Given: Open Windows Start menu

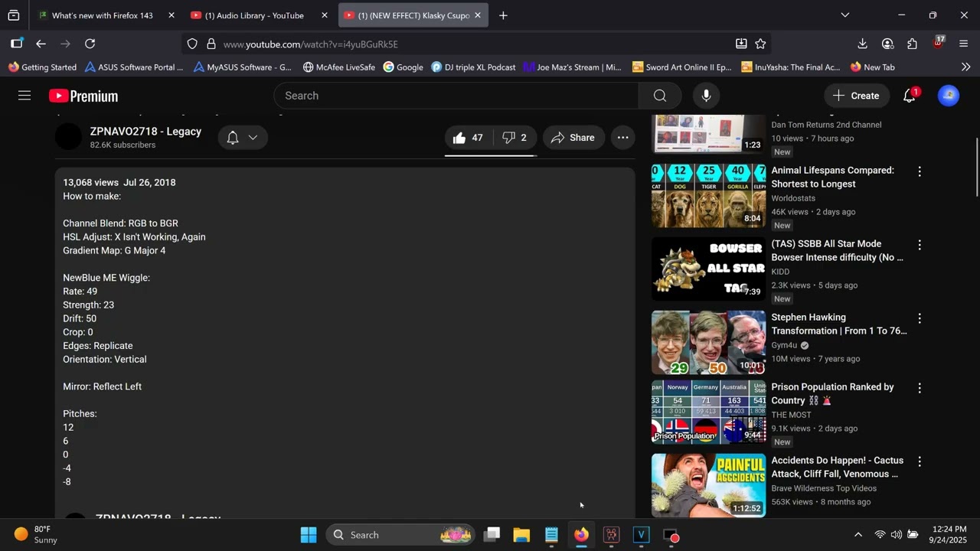Looking at the screenshot, I should 309,535.
